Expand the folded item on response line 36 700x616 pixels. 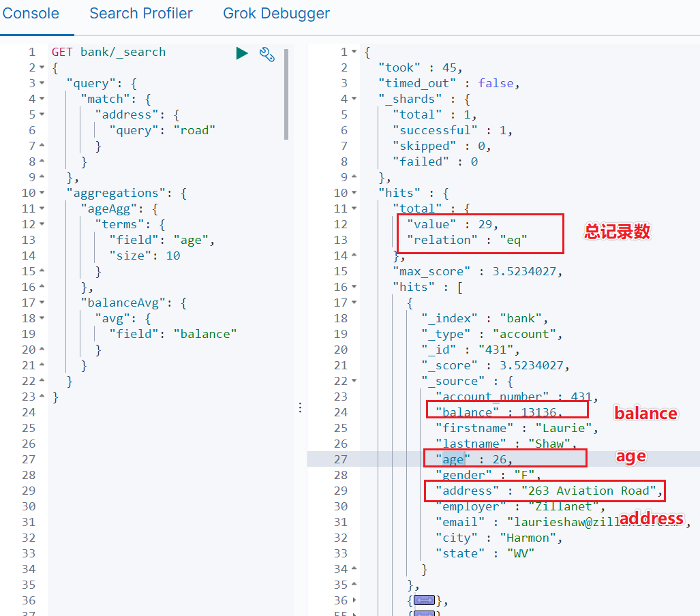click(x=354, y=600)
